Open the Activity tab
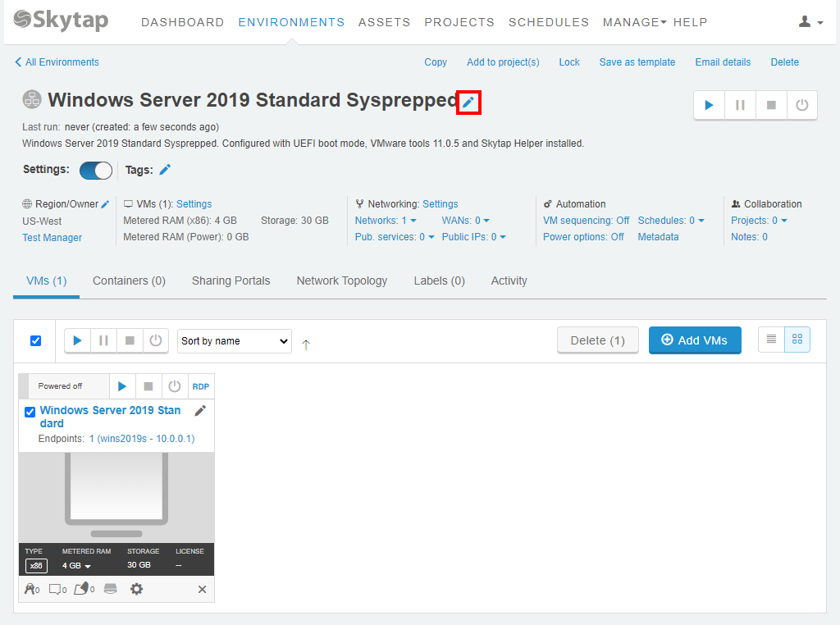The image size is (840, 625). pos(509,281)
